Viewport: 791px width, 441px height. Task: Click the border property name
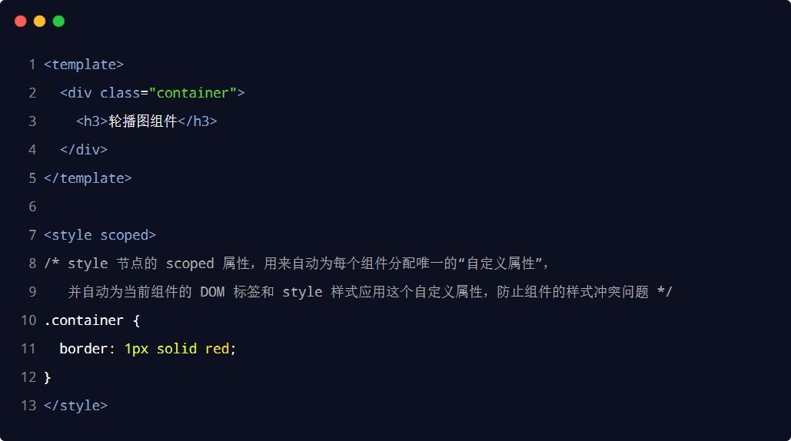[x=87, y=349]
